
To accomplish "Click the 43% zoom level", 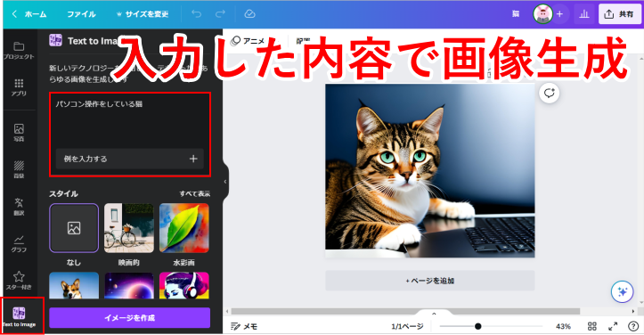I will 563,326.
